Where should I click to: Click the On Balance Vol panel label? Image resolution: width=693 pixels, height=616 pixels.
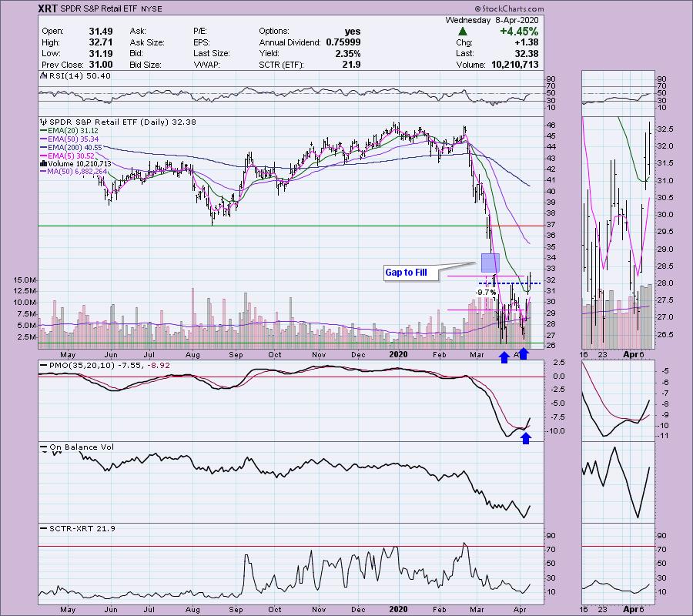click(77, 447)
